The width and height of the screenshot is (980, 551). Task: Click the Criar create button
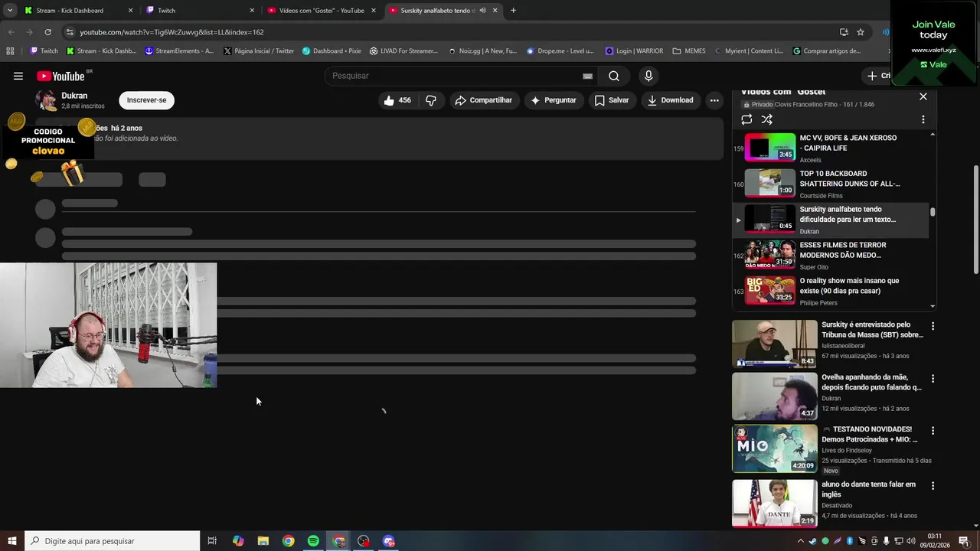(x=877, y=76)
